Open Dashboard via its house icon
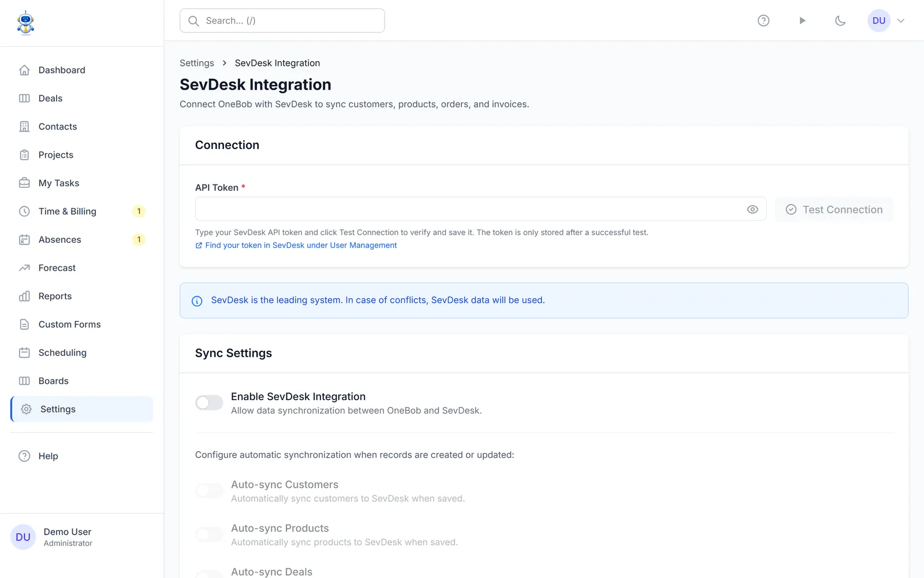 tap(24, 70)
